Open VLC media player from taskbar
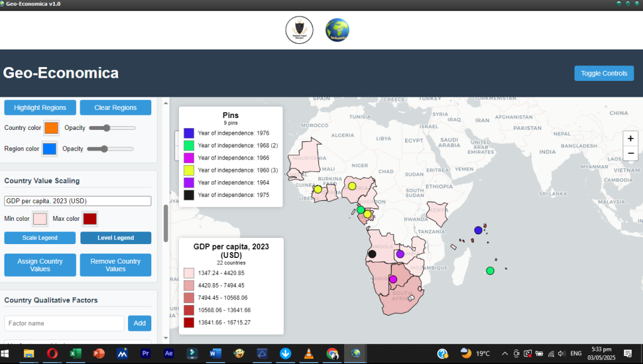The image size is (643, 364). (308, 353)
